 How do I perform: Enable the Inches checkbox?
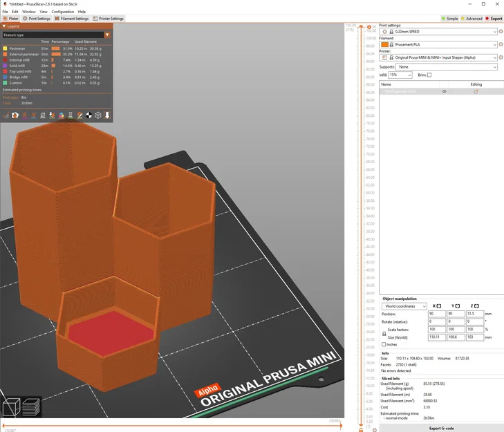(x=384, y=344)
